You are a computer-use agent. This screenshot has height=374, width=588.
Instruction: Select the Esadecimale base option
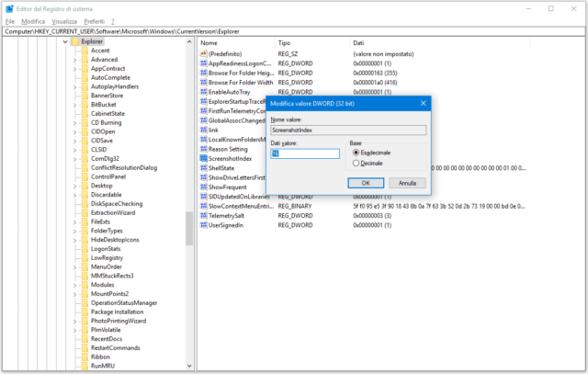356,153
